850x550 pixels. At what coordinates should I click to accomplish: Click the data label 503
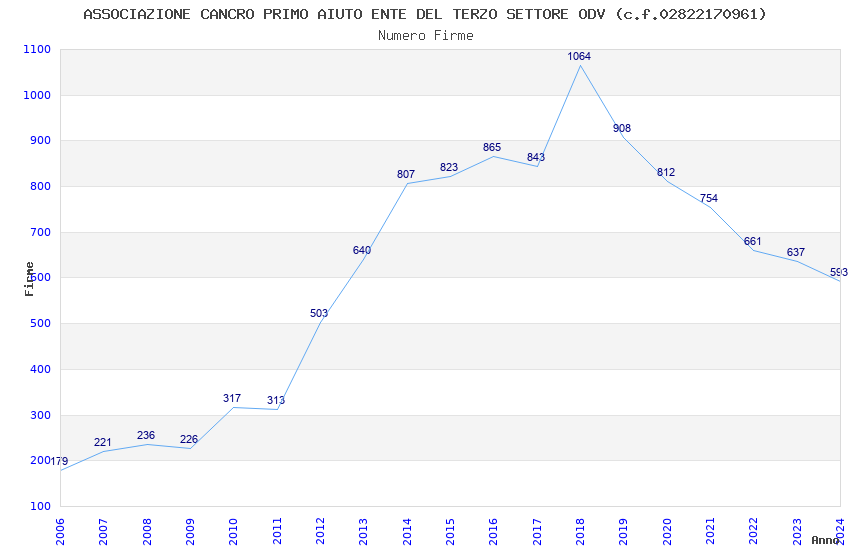pyautogui.click(x=319, y=313)
